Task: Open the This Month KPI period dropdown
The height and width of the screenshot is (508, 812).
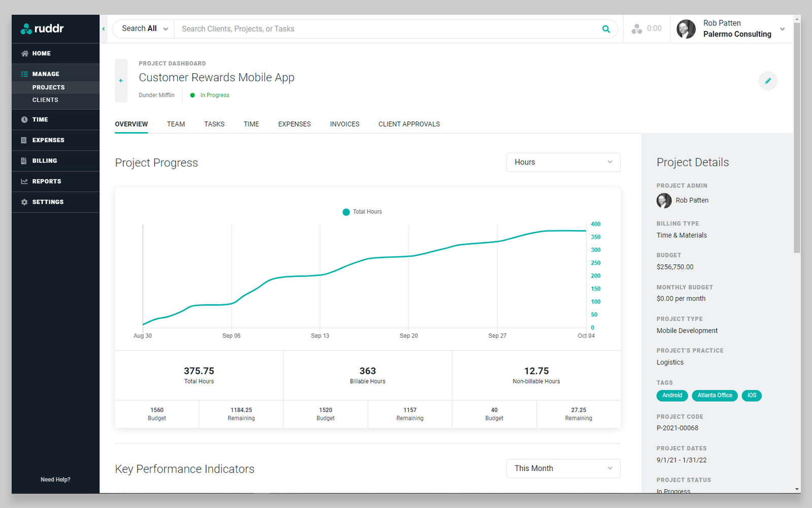Action: (563, 468)
